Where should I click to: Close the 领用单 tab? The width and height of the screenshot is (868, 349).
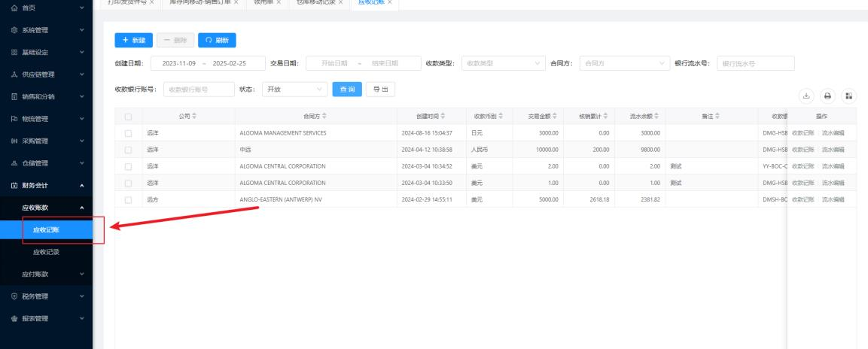click(278, 3)
